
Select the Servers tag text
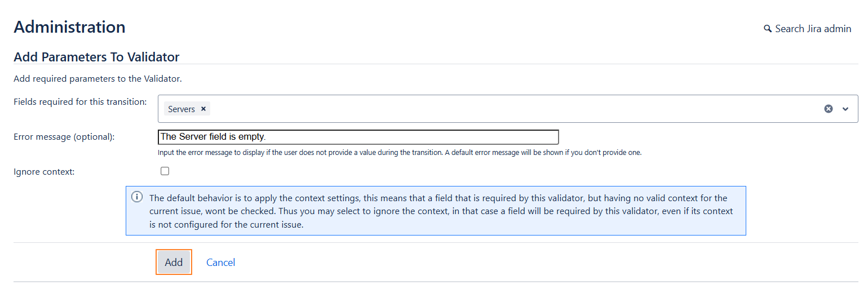pyautogui.click(x=181, y=109)
